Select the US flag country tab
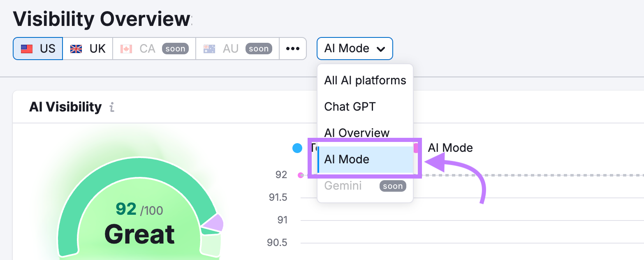This screenshot has width=644, height=260. pos(38,49)
